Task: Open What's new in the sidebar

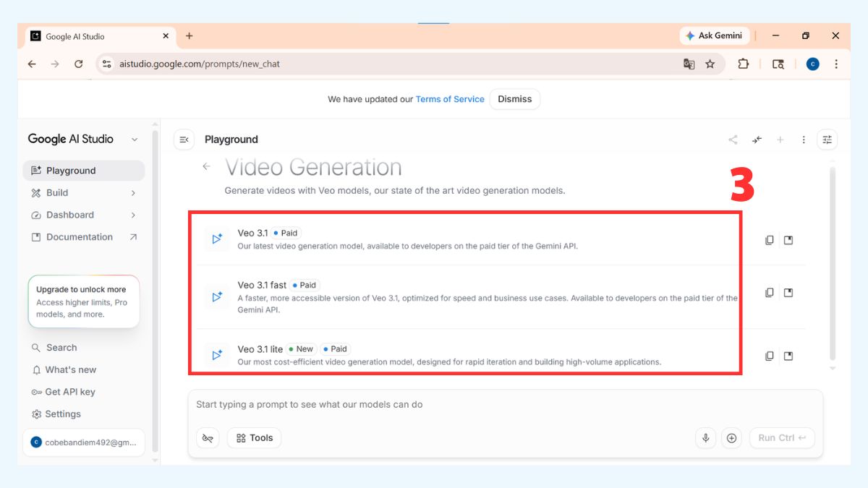Action: pos(84,369)
